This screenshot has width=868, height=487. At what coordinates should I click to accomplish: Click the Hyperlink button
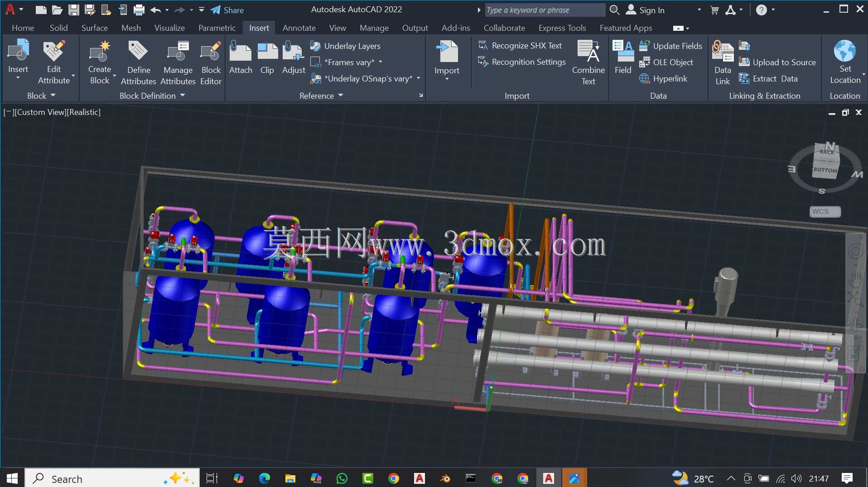(x=663, y=78)
